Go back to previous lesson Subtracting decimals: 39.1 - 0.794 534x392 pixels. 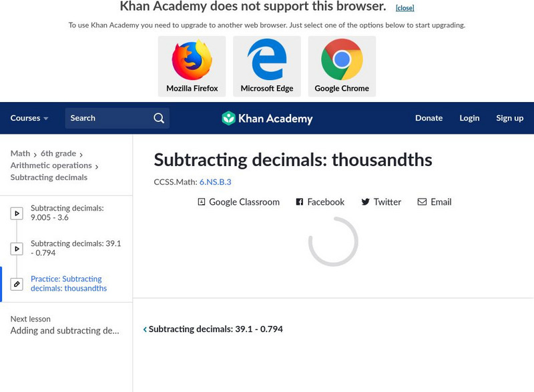214,329
